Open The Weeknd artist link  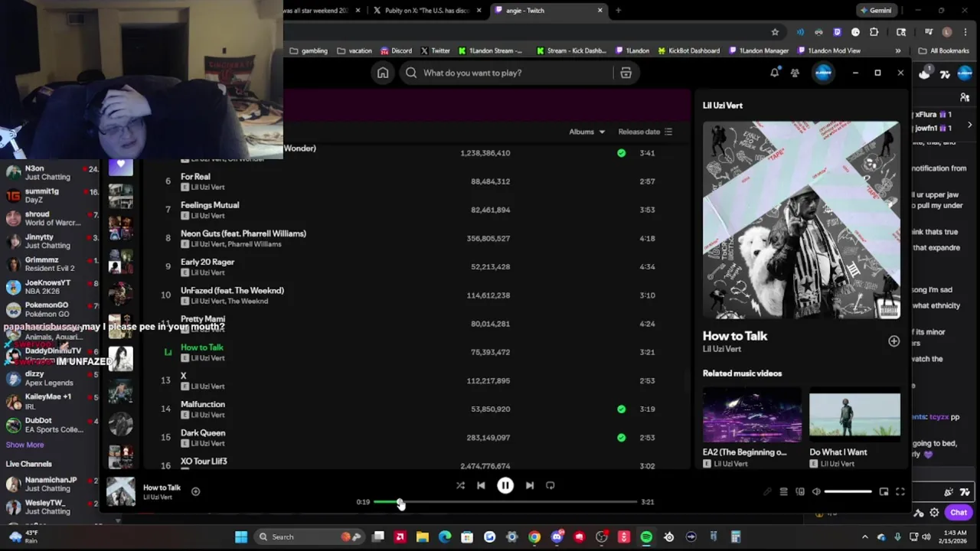click(x=249, y=301)
